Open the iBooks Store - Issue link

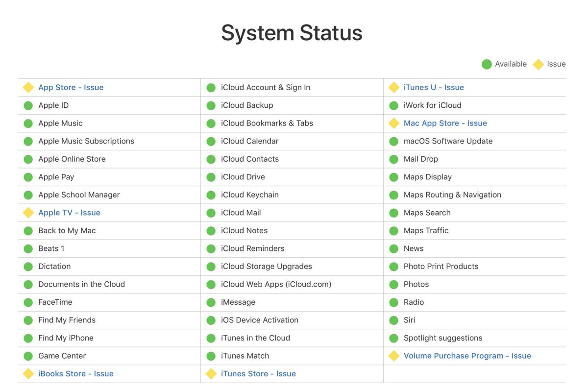(76, 373)
